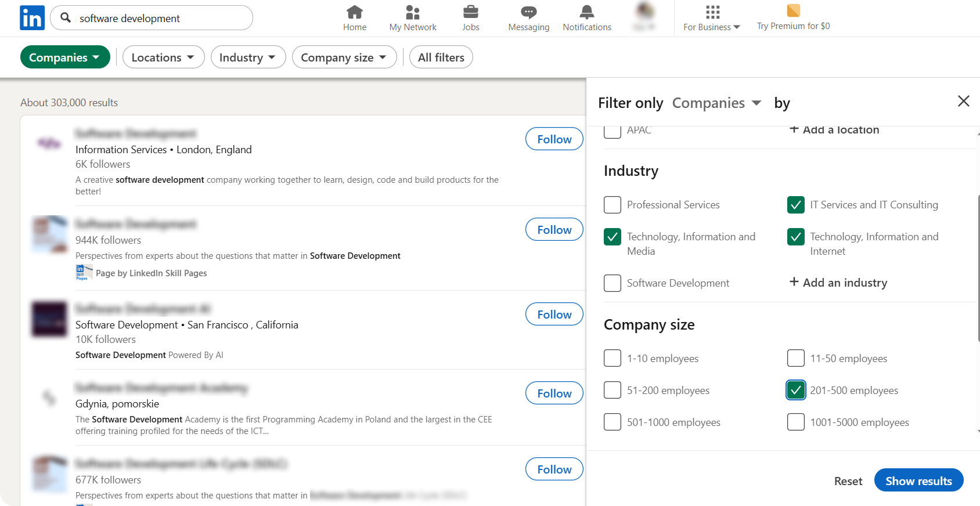Focus the software development search field
Screen dimensions: 980x506
(x=152, y=17)
